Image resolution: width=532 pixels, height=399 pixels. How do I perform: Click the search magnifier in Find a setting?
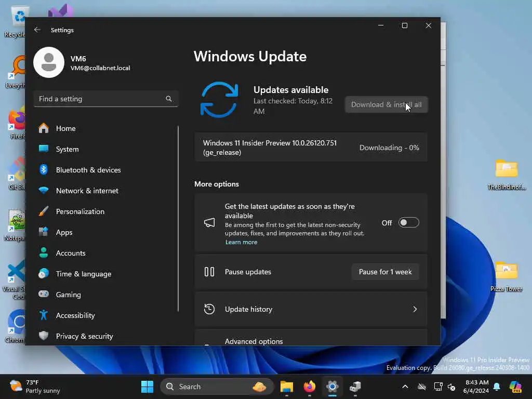[x=169, y=99]
